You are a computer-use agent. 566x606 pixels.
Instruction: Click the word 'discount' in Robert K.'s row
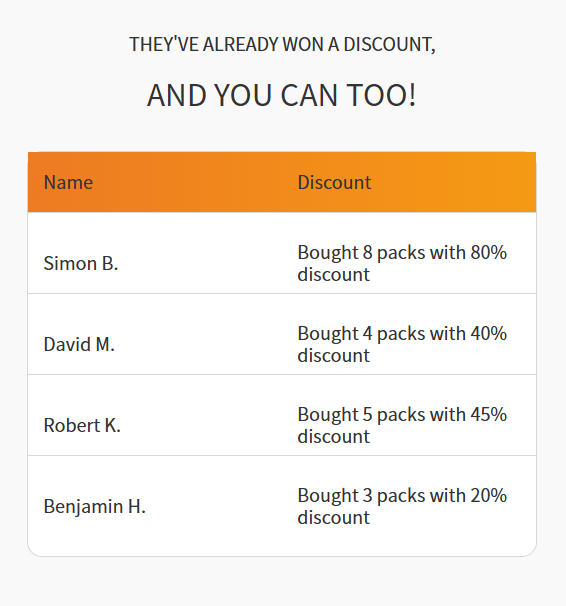pyautogui.click(x=334, y=437)
